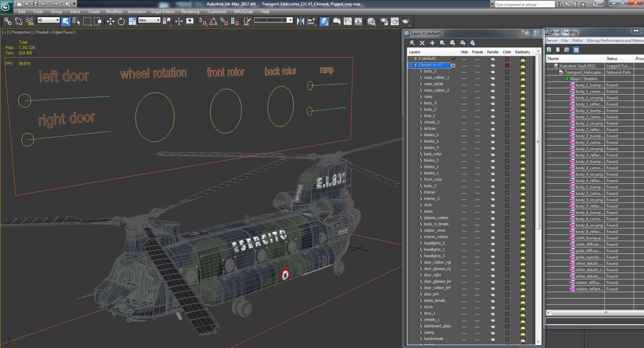
Task: Create new layer in Layer dialog
Action: click(x=412, y=43)
